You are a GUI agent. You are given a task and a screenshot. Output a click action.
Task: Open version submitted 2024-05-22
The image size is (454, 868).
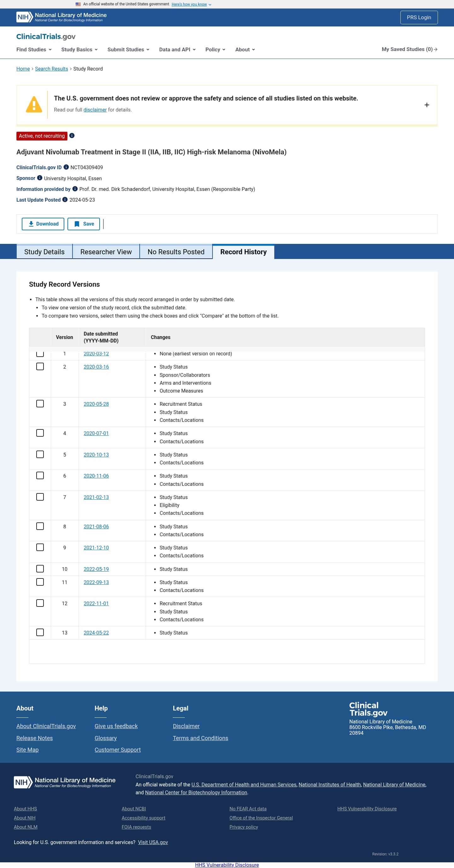tap(96, 632)
